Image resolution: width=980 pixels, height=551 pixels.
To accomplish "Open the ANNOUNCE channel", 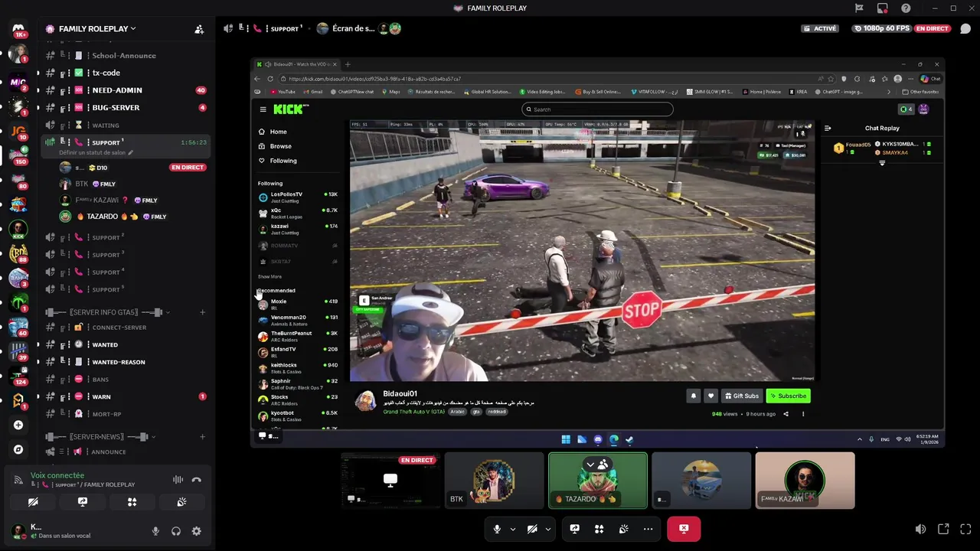I will point(126,452).
